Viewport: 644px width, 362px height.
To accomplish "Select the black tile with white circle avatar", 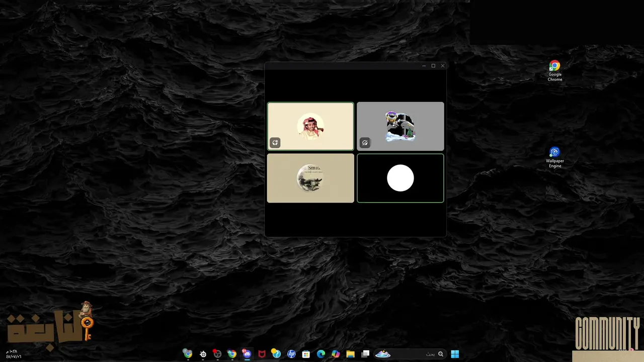I will (400, 178).
